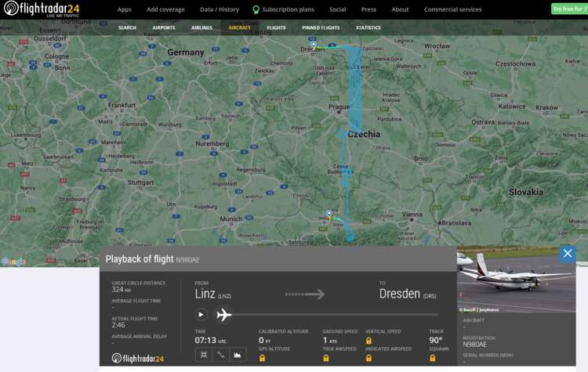Switch to the AIRLINES tab
This screenshot has width=588, height=372.
coord(201,27)
